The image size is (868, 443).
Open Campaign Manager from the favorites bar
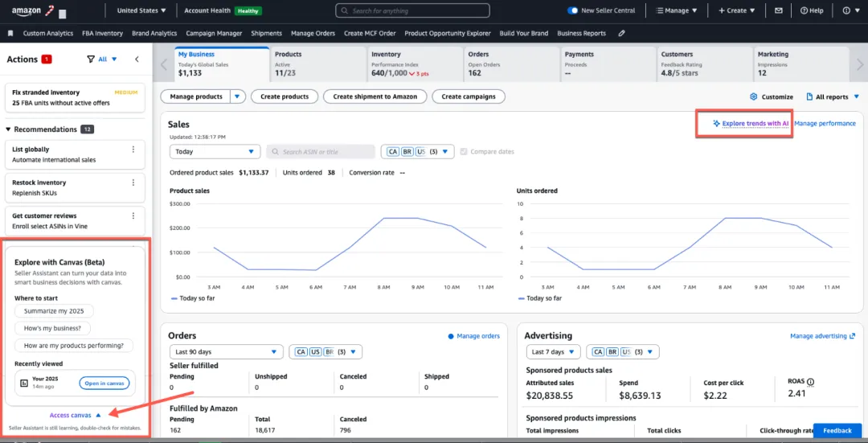pyautogui.click(x=214, y=34)
